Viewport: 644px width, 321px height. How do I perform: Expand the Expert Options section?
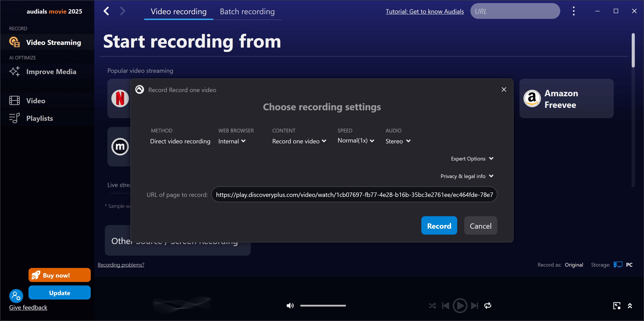[x=472, y=159]
